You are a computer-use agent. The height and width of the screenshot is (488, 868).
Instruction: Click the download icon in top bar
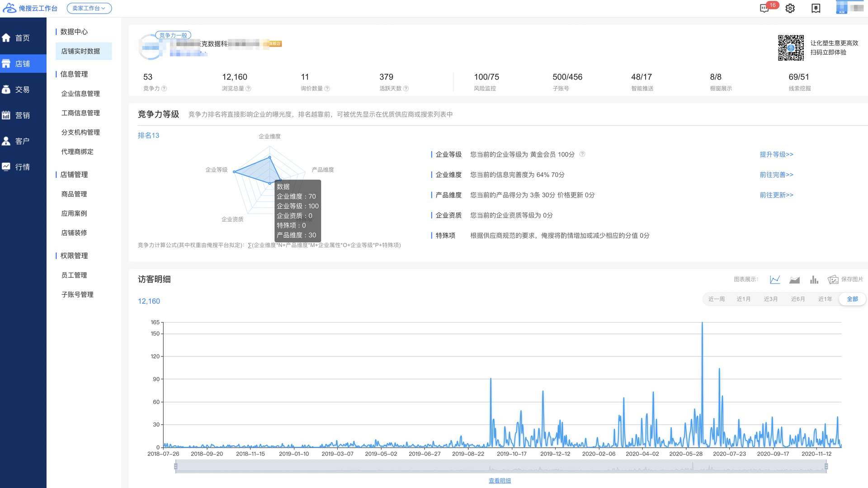(x=816, y=8)
